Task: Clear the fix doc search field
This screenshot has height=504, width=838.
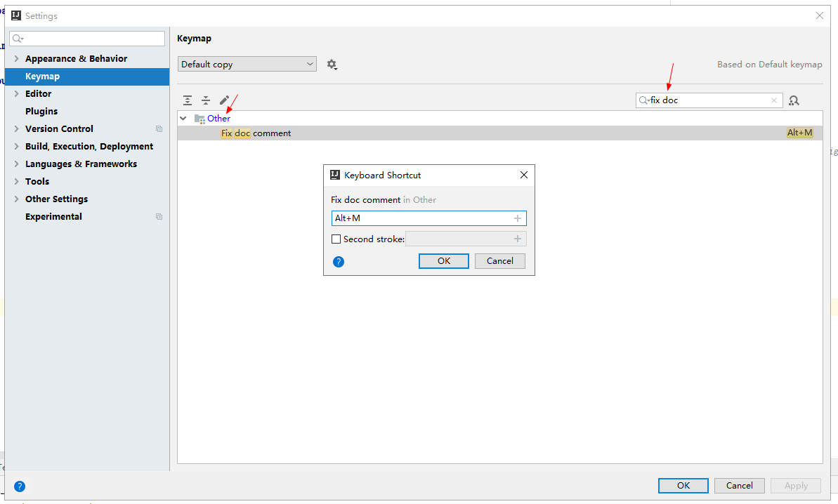Action: pos(773,100)
